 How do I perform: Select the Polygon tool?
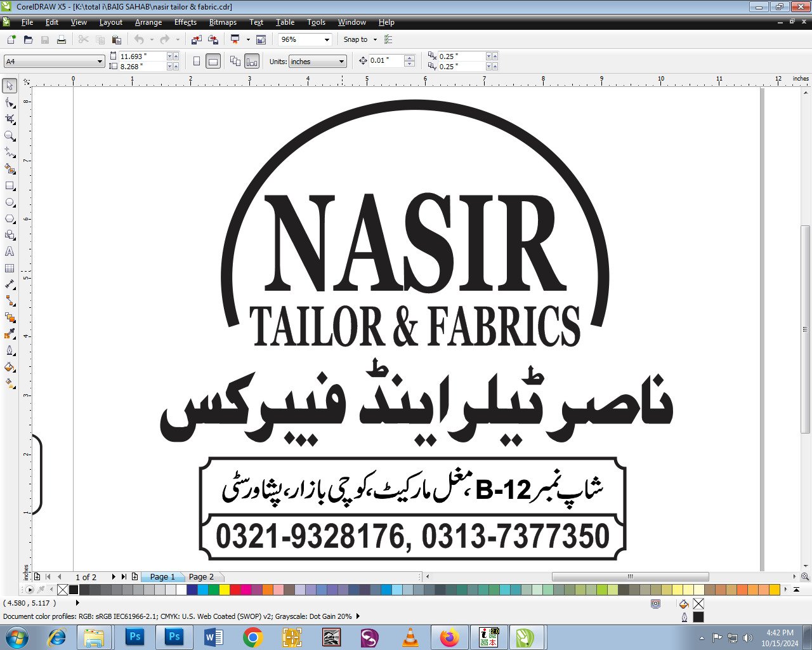[10, 219]
